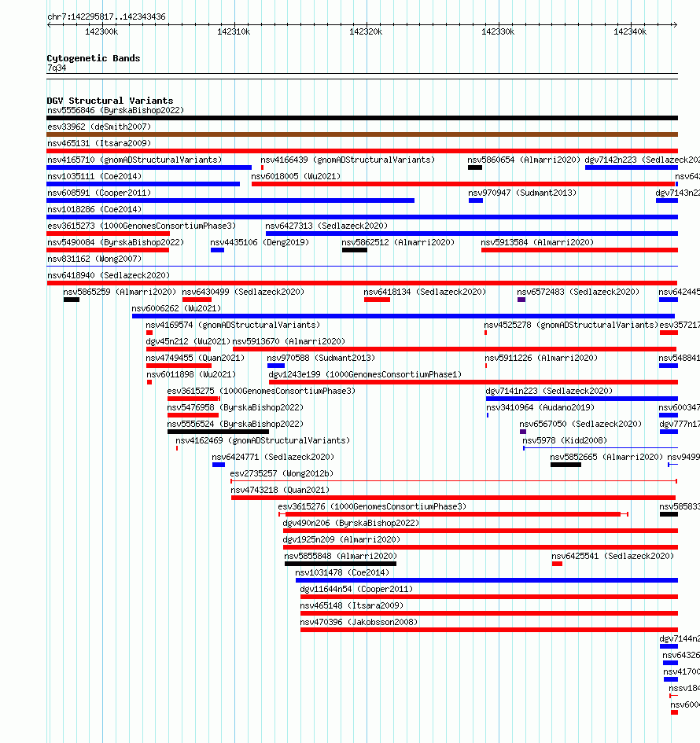Click nsv465148 (Itsara2009) label
This screenshot has height=743, width=700.
[x=352, y=606]
